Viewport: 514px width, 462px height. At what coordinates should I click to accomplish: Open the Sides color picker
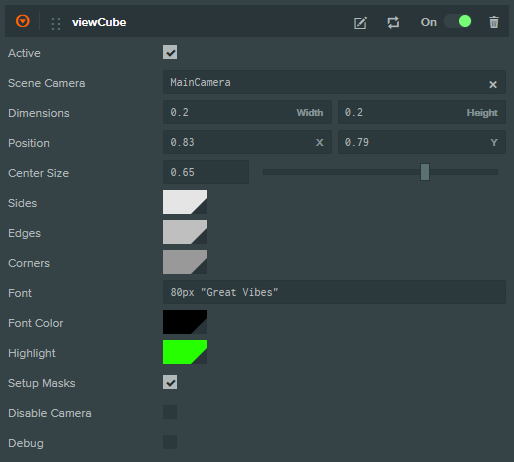point(185,202)
